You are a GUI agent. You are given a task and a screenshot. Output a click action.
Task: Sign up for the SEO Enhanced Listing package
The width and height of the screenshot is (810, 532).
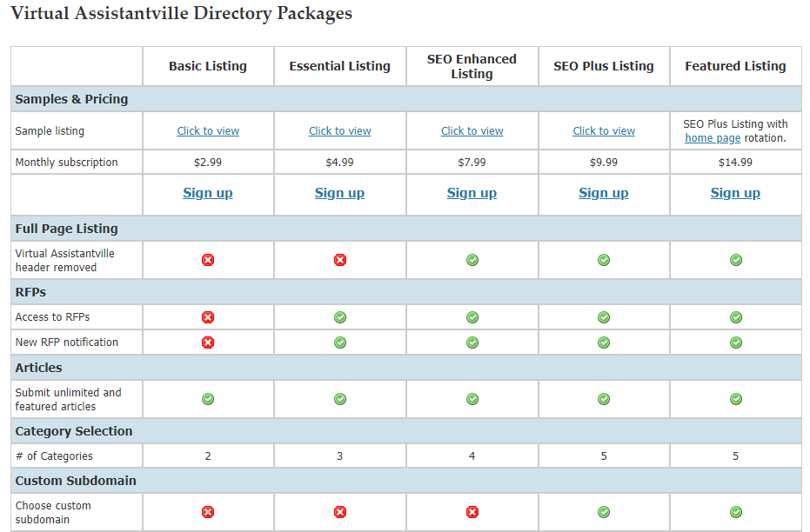pyautogui.click(x=472, y=193)
